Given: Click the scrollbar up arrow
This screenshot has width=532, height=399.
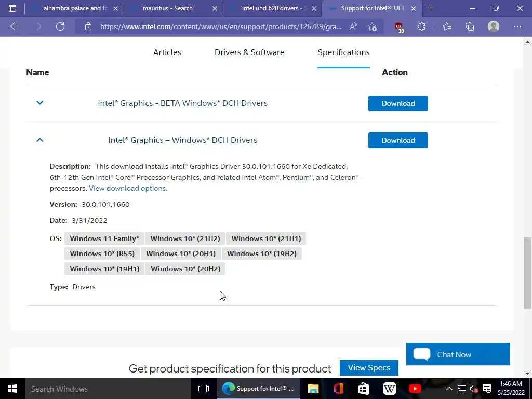Looking at the screenshot, I should coord(527,42).
